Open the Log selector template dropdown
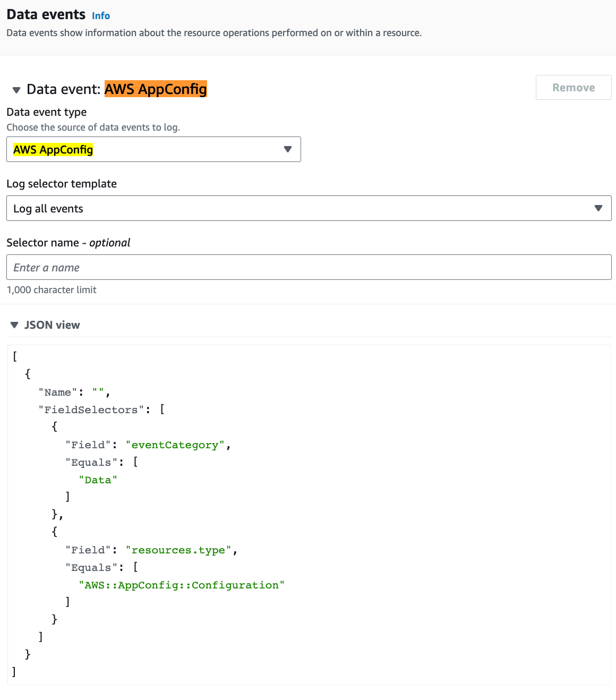This screenshot has width=616, height=700. [x=309, y=208]
